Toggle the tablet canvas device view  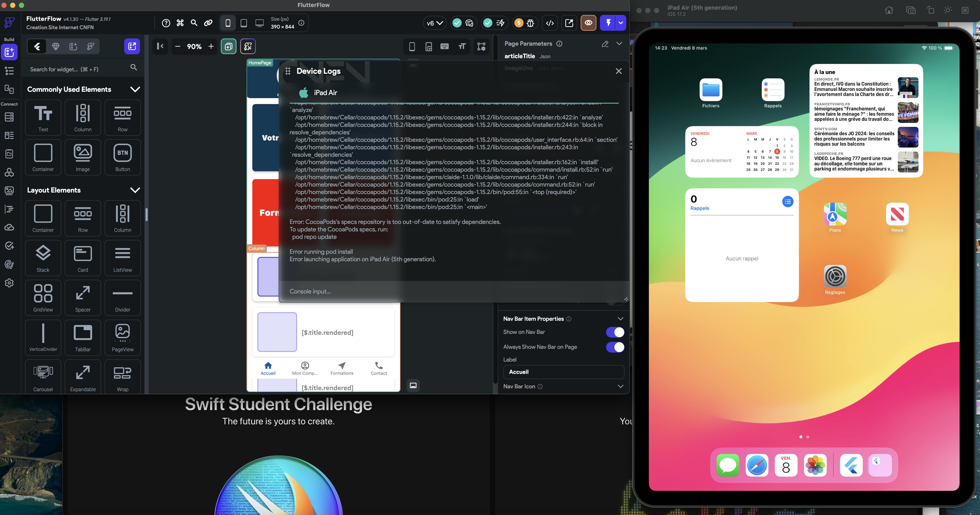[244, 23]
